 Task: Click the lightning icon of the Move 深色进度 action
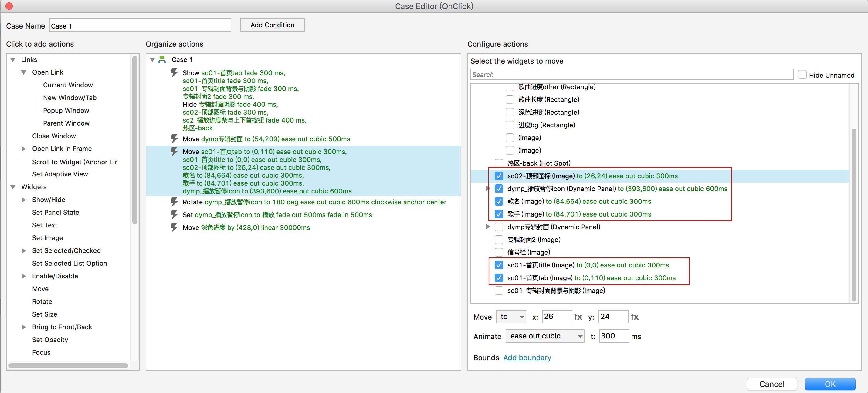click(x=174, y=227)
